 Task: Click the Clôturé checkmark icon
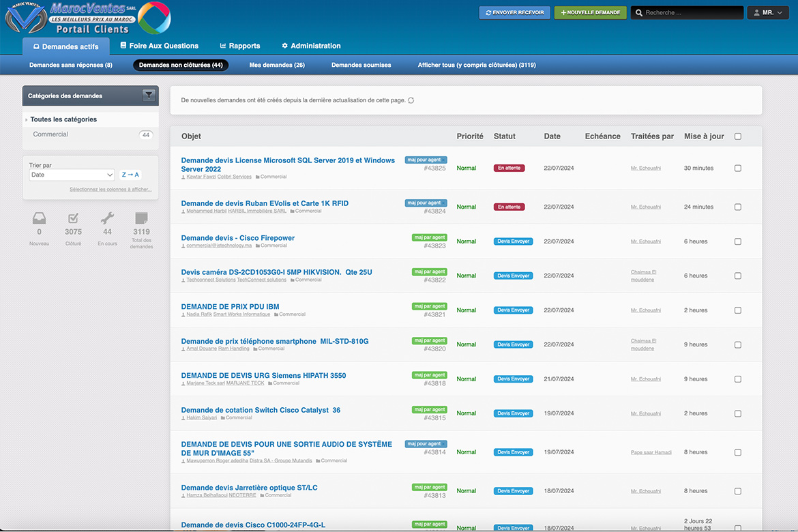73,219
